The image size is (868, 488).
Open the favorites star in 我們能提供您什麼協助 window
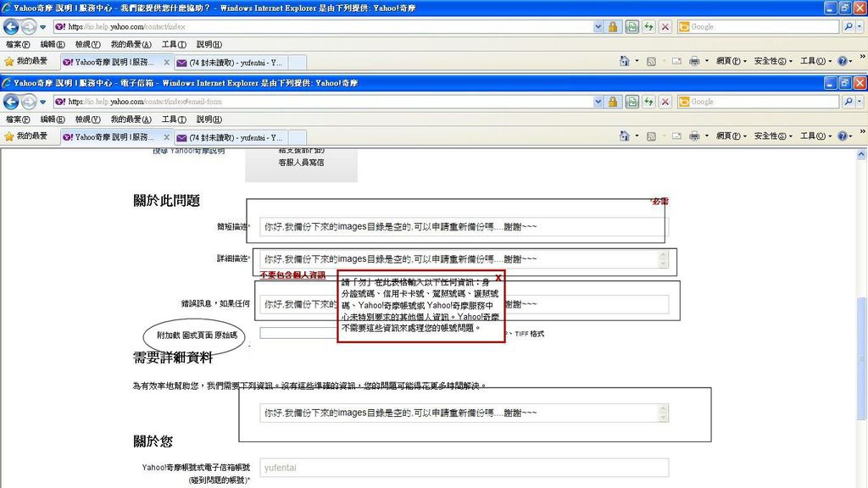coord(8,61)
